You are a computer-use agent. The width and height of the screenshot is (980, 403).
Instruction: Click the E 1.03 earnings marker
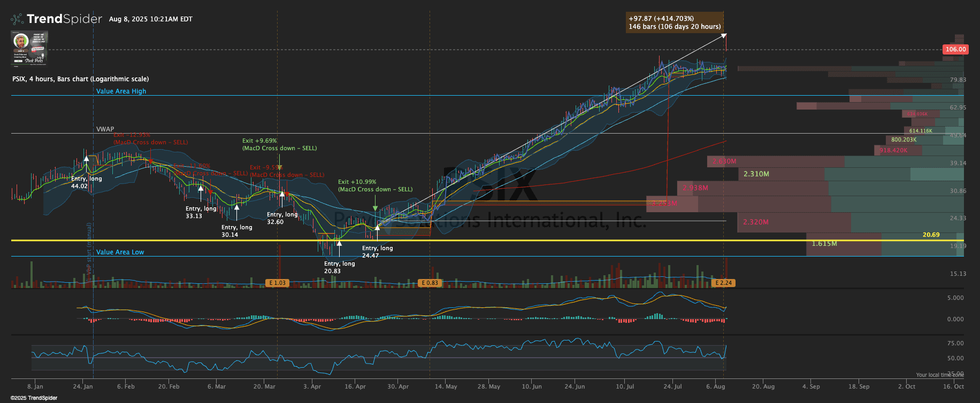(x=278, y=283)
